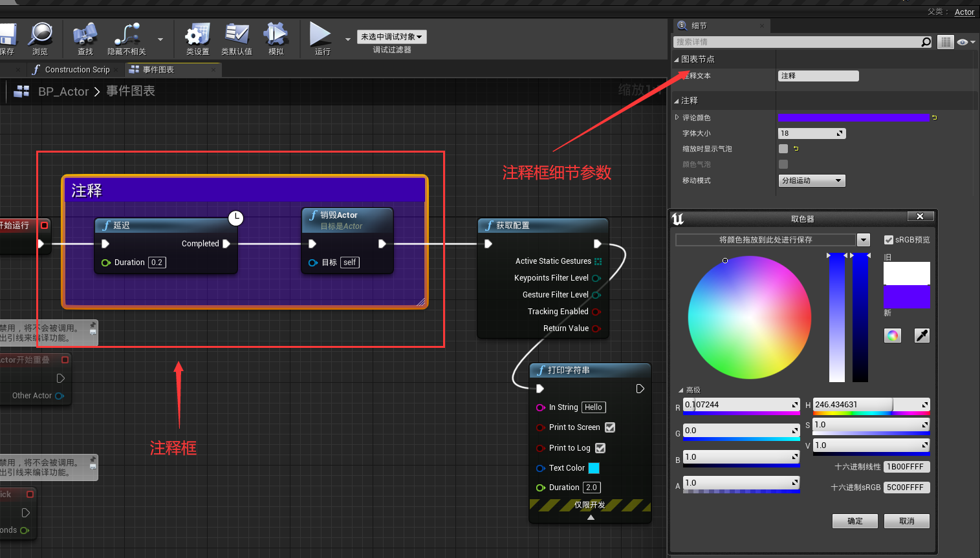Enable show bubble when zoomed checkbox
This screenshot has height=558, width=980.
point(783,149)
